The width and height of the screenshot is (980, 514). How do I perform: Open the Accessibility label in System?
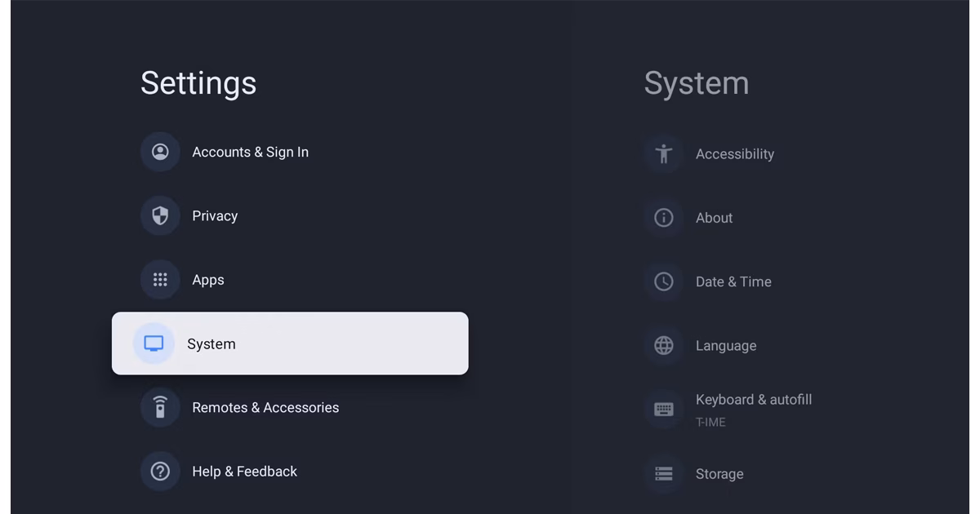(x=735, y=154)
